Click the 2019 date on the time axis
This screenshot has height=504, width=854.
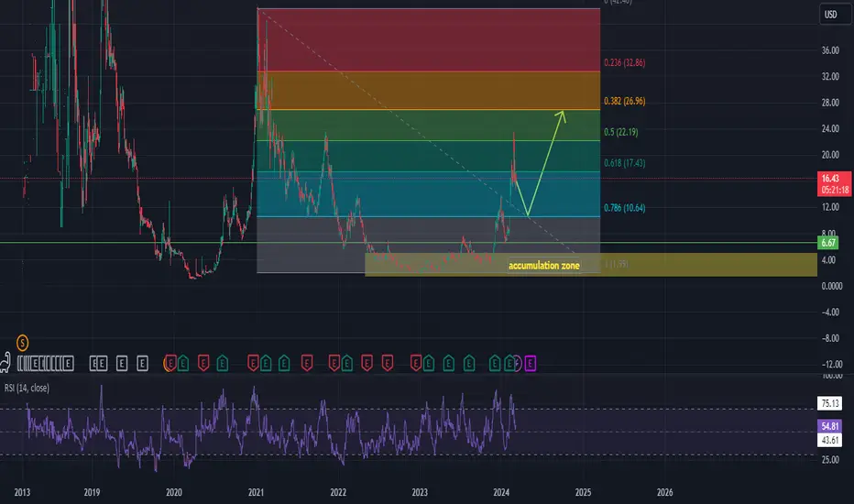[92, 492]
